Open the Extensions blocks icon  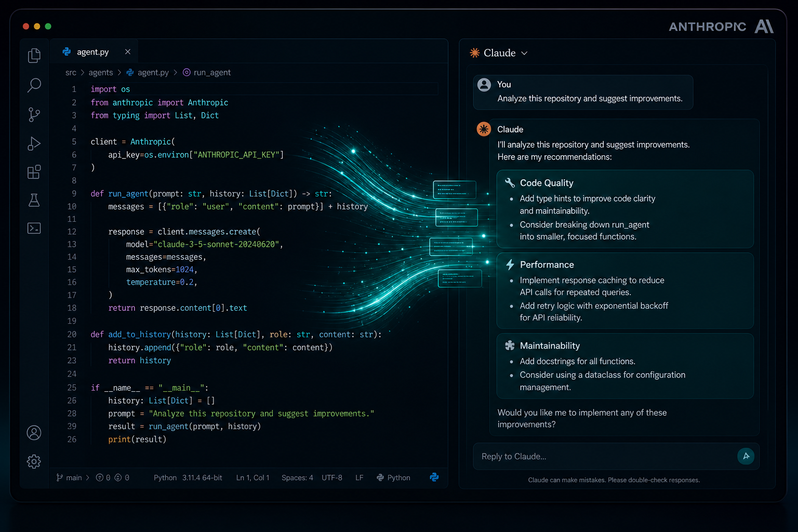(x=34, y=172)
